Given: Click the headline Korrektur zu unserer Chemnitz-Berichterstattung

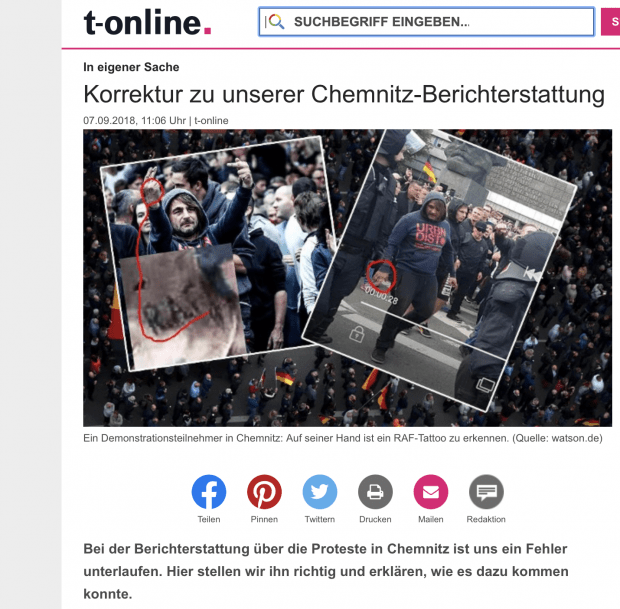Looking at the screenshot, I should pos(344,95).
